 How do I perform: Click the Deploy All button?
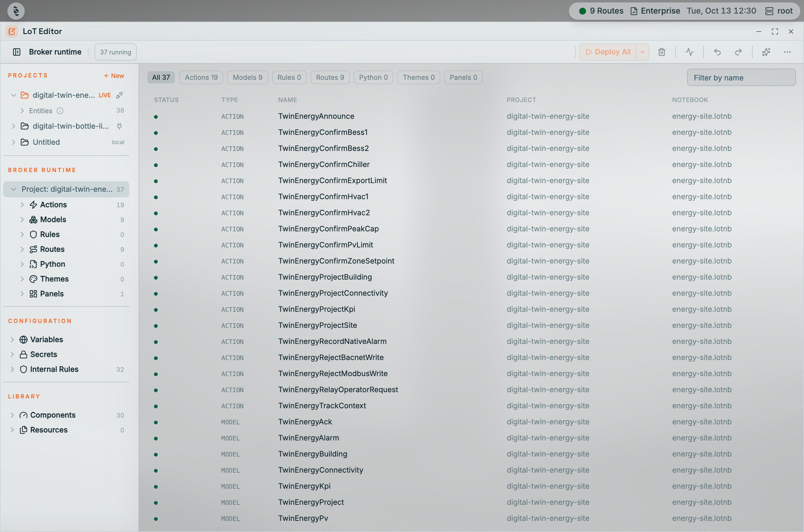pyautogui.click(x=608, y=52)
